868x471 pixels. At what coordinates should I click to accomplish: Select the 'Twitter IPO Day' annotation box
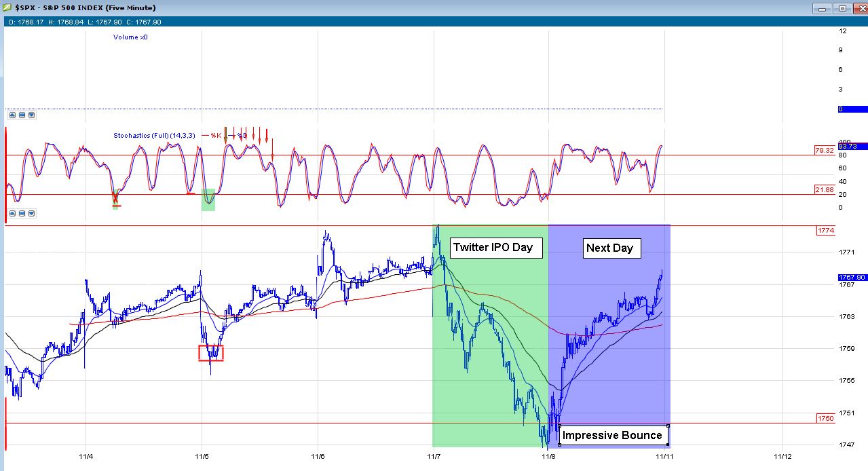[493, 248]
